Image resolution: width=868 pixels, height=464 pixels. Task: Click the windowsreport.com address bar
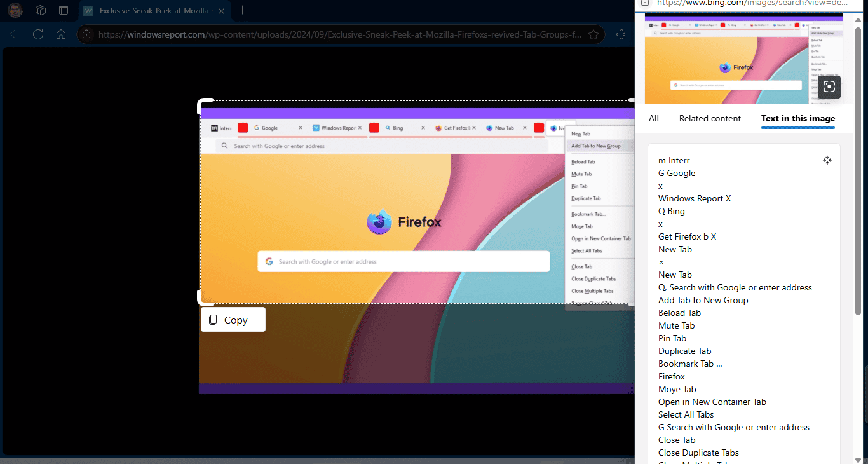coord(337,34)
